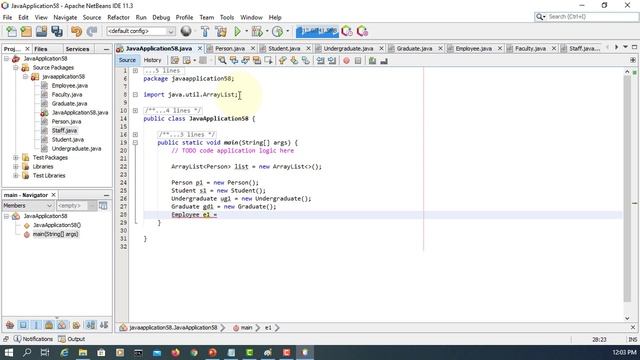Switch to the Person.java tab
The width and height of the screenshot is (640, 360).
(230, 48)
